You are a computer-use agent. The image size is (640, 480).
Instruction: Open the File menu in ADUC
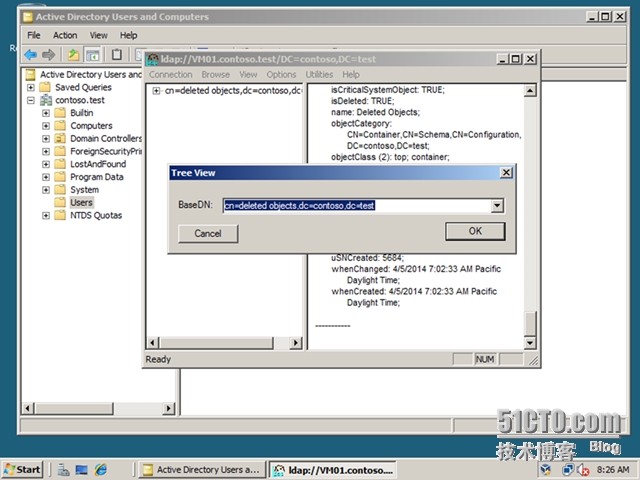tap(33, 36)
